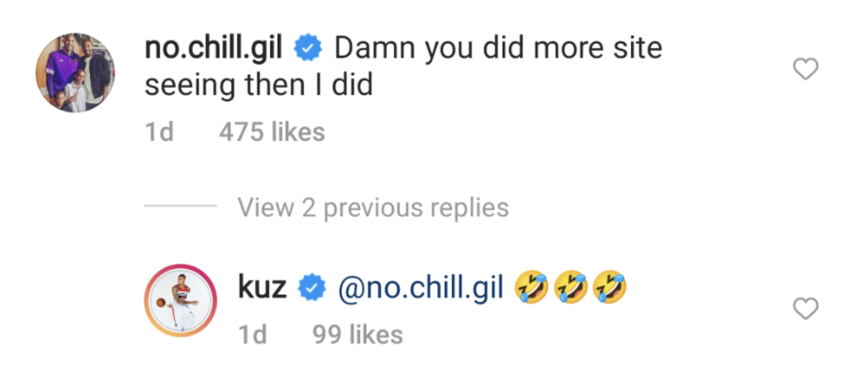This screenshot has height=384, width=868.
Task: Click the middle laughing emoji in kuz's reply
Action: coord(570,287)
